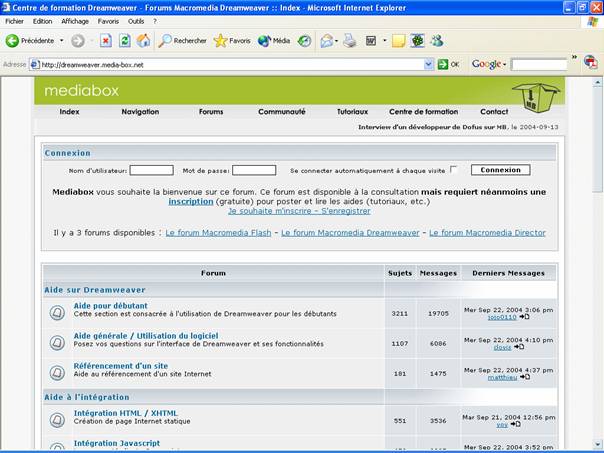Go back with the Précédente button

[x=30, y=40]
